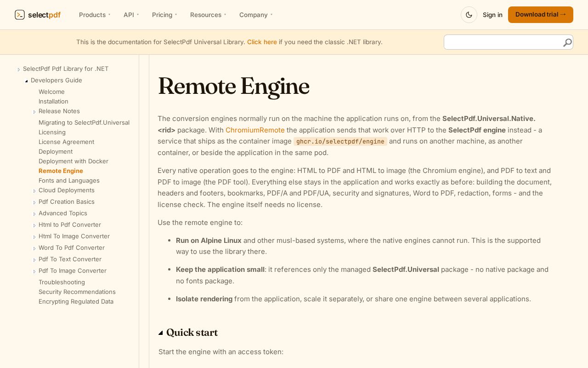Open the Fonts and Languages page

pos(69,180)
